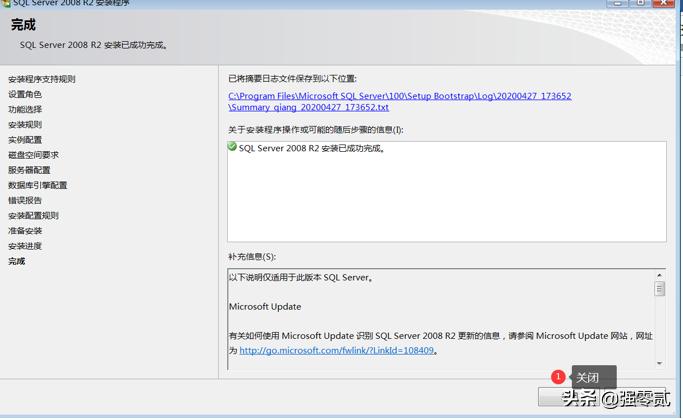Select the 数据库引擎配置 step
Screen dimensions: 683x420
[x=37, y=185]
